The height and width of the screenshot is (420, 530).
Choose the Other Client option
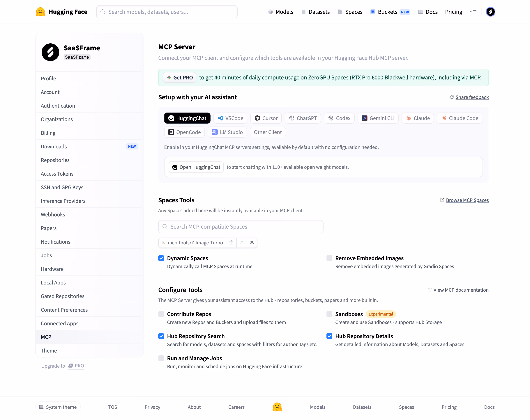pyautogui.click(x=268, y=132)
